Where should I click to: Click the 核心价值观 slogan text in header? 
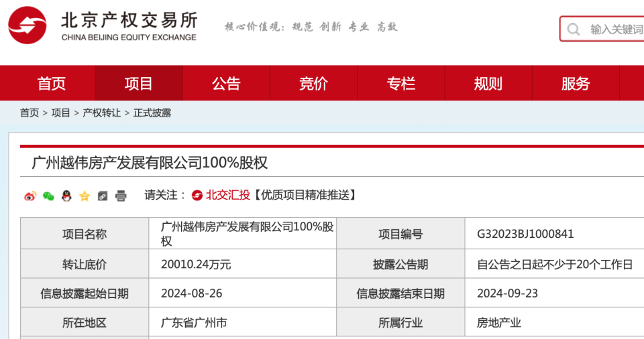pyautogui.click(x=311, y=27)
